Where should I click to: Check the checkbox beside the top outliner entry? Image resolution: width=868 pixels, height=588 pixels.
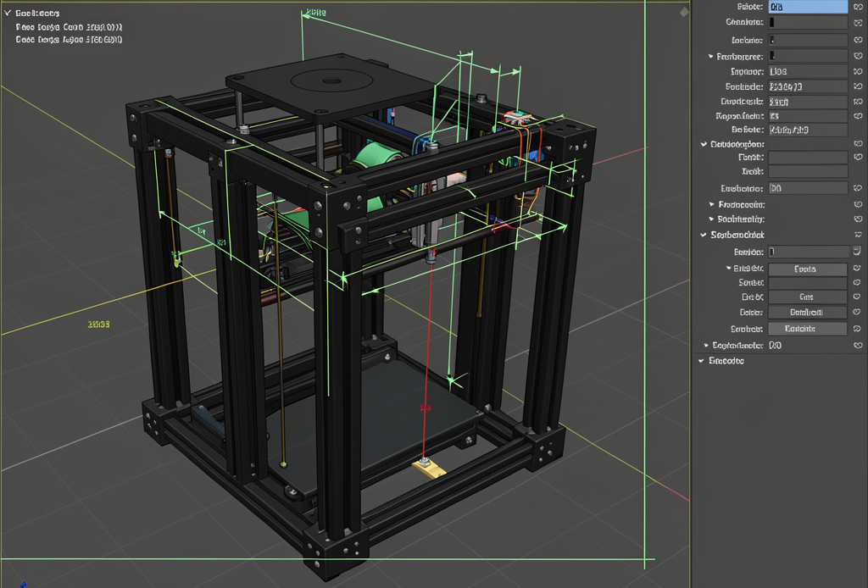8,13
